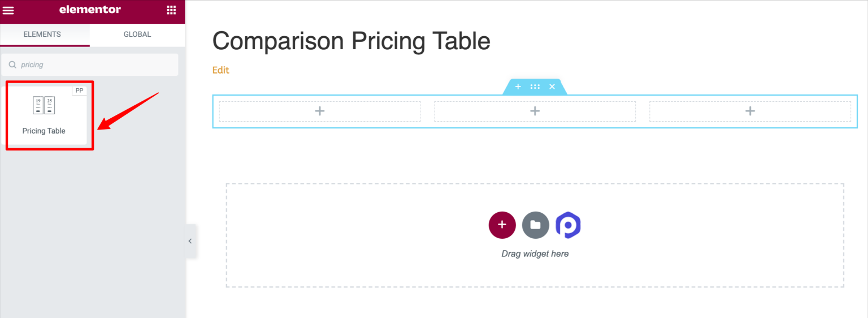Click the search magnifier icon

tap(12, 65)
